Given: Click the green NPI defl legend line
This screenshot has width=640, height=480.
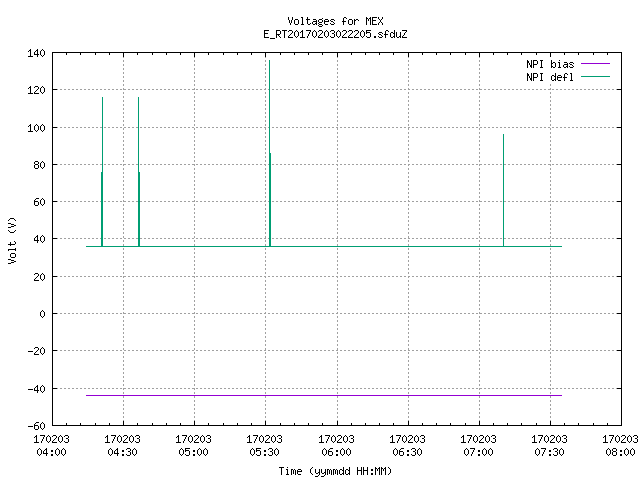Looking at the screenshot, I should pos(595,76).
